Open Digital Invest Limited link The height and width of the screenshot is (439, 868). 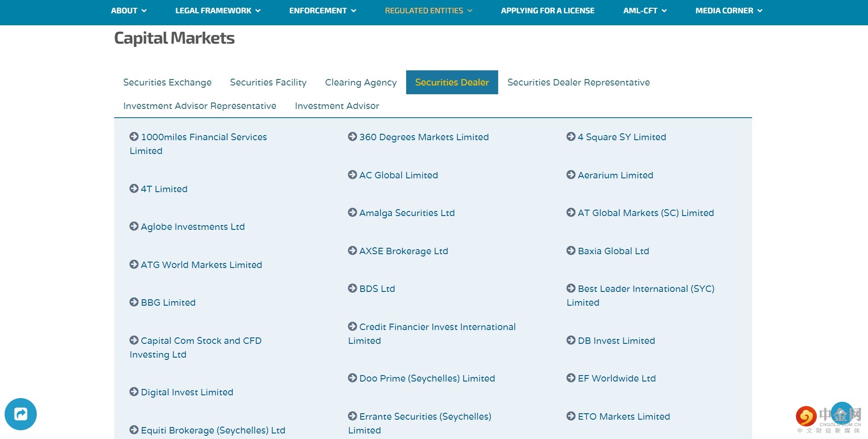[x=187, y=392]
